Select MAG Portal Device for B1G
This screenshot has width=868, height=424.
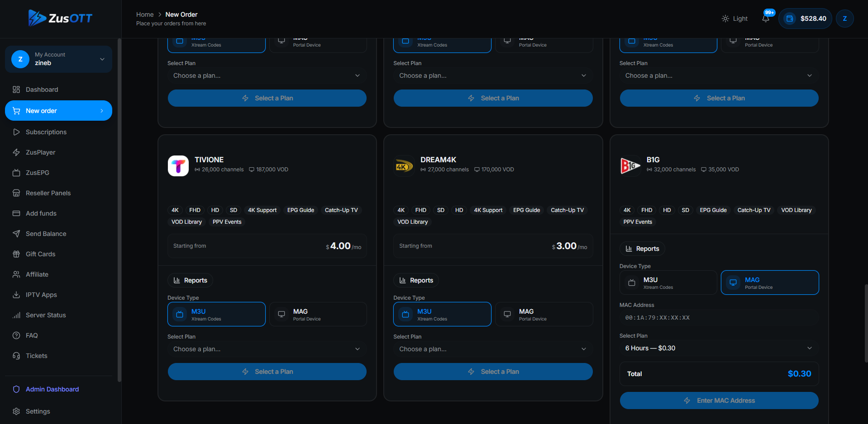(770, 283)
